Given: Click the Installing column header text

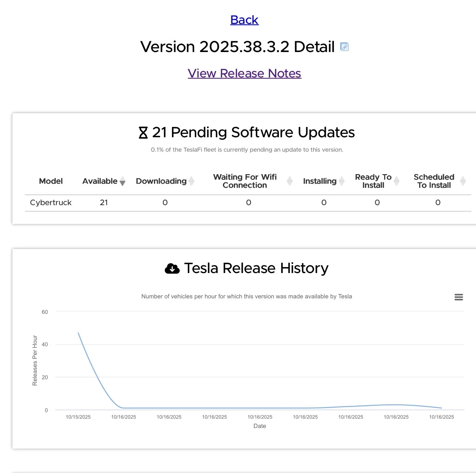Looking at the screenshot, I should click(x=320, y=181).
